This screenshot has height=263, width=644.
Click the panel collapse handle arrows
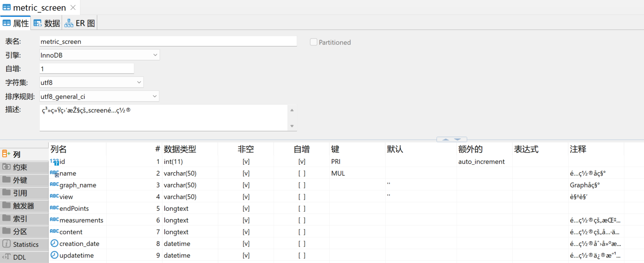(x=452, y=139)
